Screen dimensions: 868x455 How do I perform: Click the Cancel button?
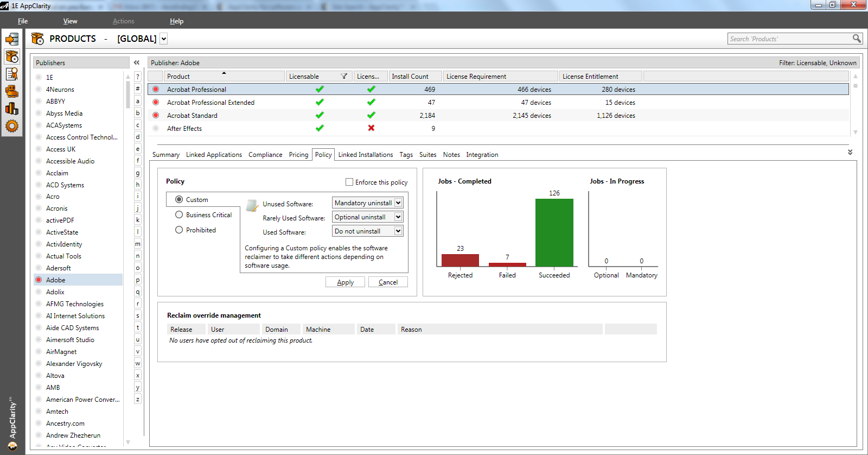coord(388,282)
